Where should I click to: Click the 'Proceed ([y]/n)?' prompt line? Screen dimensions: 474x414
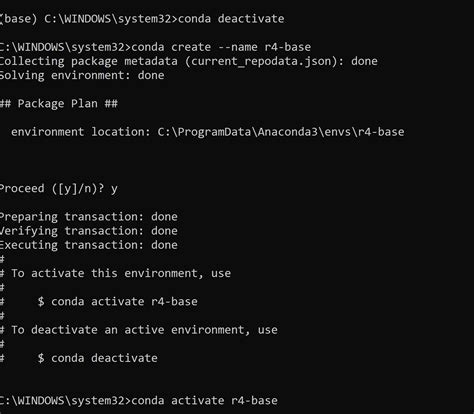tap(59, 189)
